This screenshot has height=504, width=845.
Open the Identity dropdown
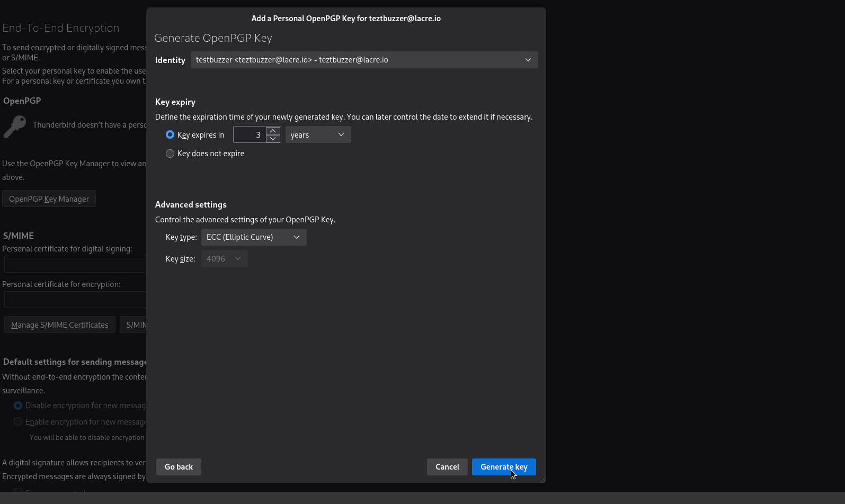pyautogui.click(x=364, y=60)
